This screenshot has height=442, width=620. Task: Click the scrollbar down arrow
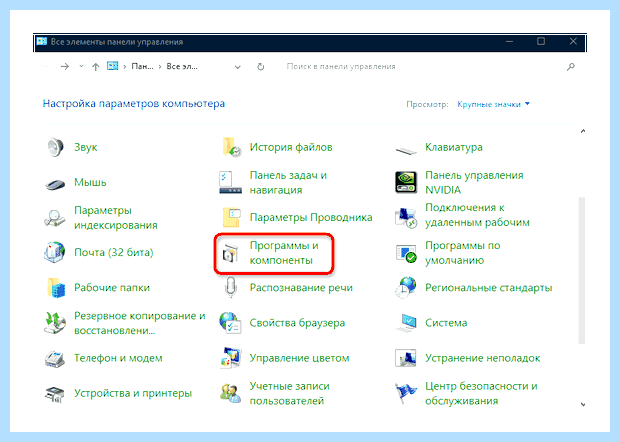click(583, 404)
